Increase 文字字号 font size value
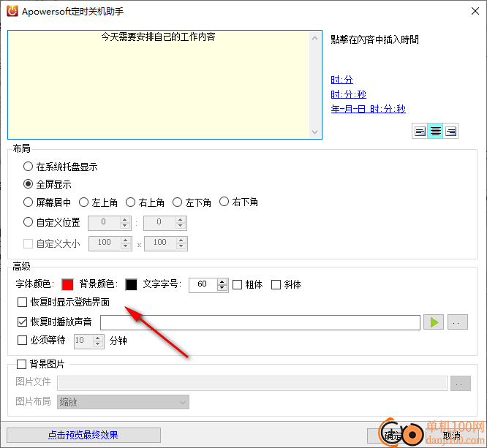Viewport: 487px width, 448px height. (222, 282)
